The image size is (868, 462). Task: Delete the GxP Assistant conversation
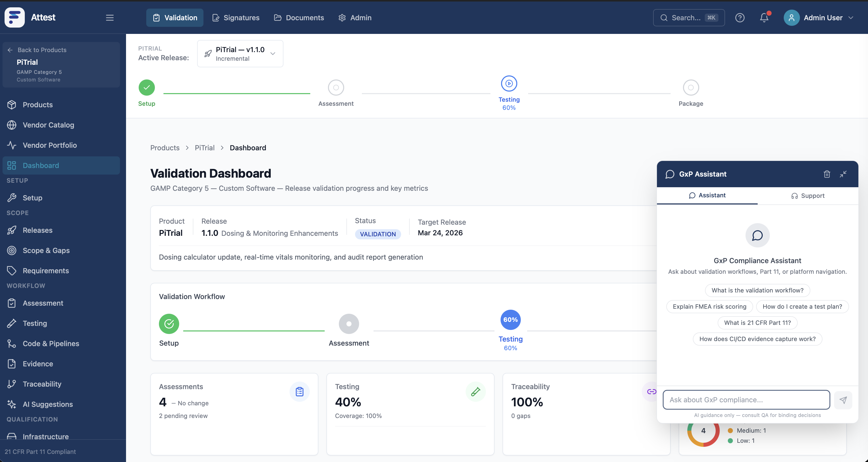tap(826, 174)
